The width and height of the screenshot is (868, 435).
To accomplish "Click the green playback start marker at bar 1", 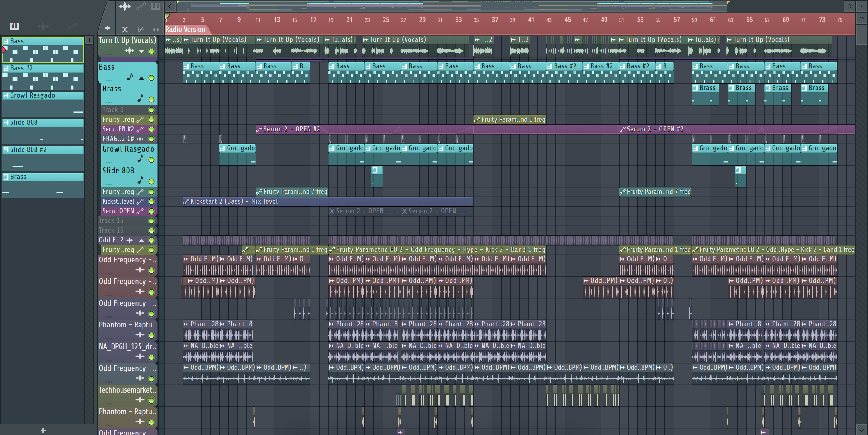I will (166, 17).
